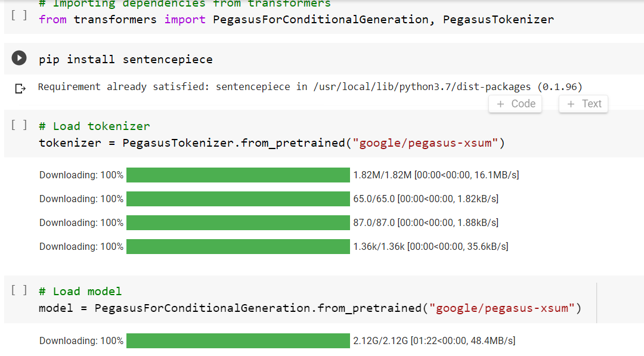Run the transformers import cell bracket
The height and width of the screenshot is (356, 644).
pos(19,14)
